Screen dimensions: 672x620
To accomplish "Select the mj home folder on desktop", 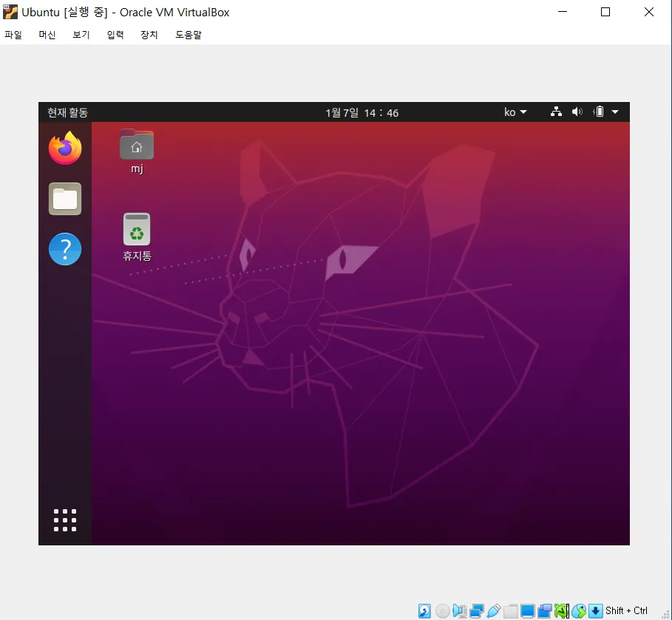I will tap(137, 151).
